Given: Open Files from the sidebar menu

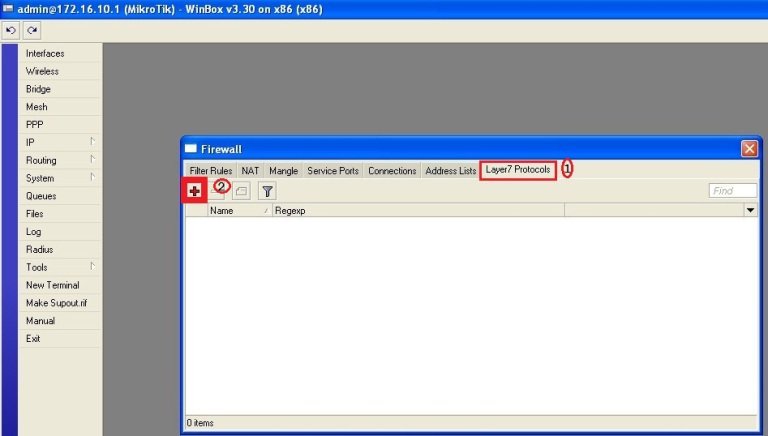Looking at the screenshot, I should pos(60,214).
